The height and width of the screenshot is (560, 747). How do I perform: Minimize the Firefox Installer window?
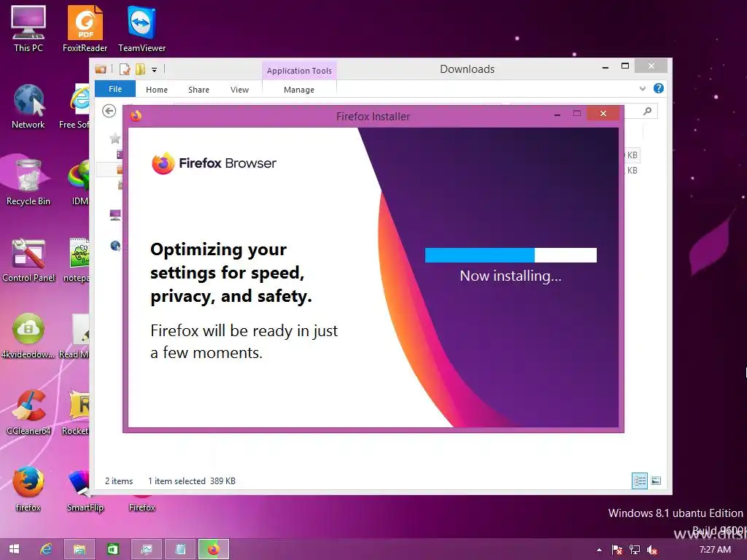(557, 114)
